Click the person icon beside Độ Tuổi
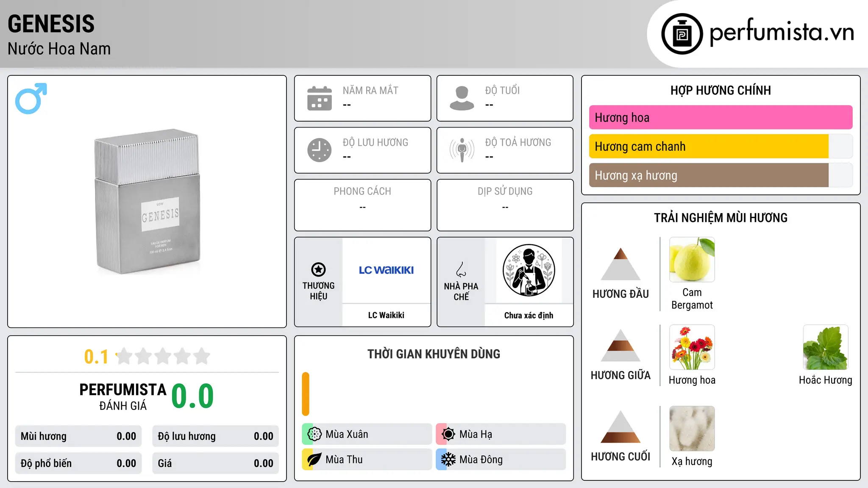The height and width of the screenshot is (488, 868). (462, 98)
